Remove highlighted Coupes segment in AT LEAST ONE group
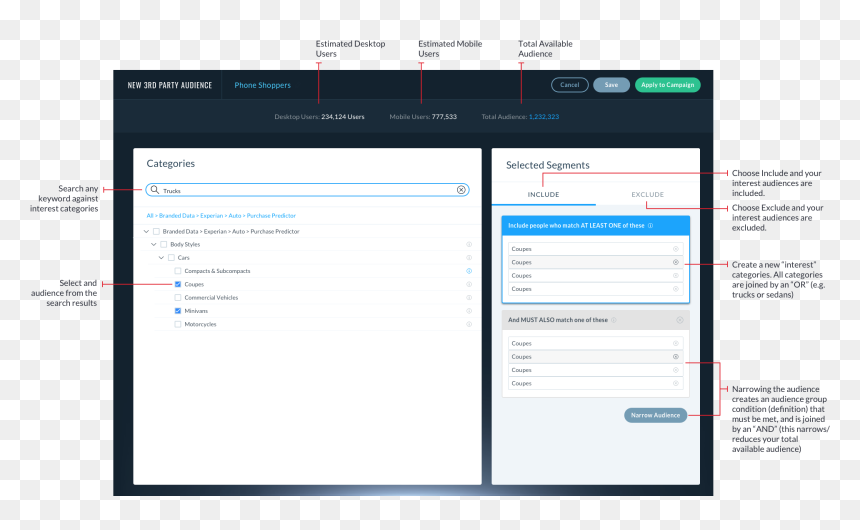This screenshot has height=530, width=860. 676,262
